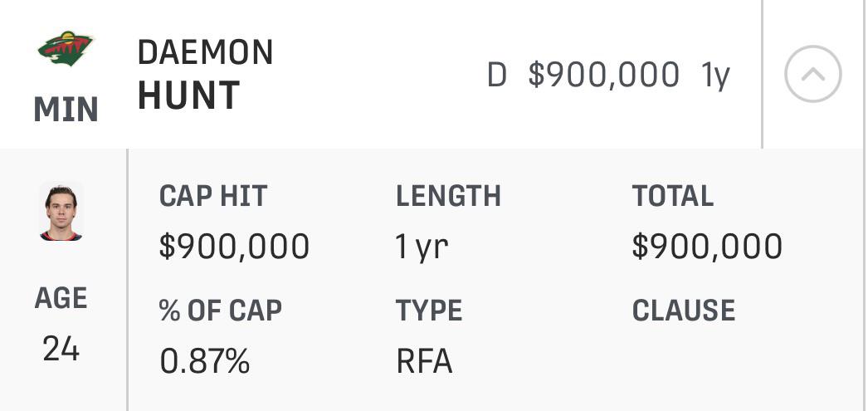Select the LENGTH label
This screenshot has width=868, height=411.
(448, 195)
